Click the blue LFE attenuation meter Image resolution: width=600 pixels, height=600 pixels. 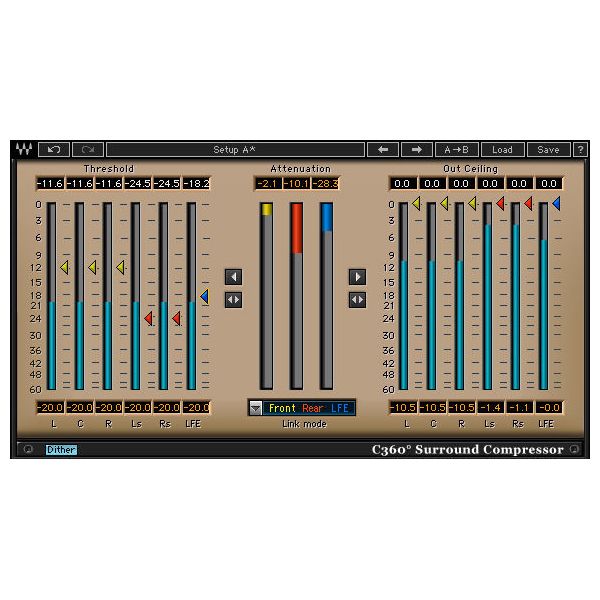coord(326,296)
